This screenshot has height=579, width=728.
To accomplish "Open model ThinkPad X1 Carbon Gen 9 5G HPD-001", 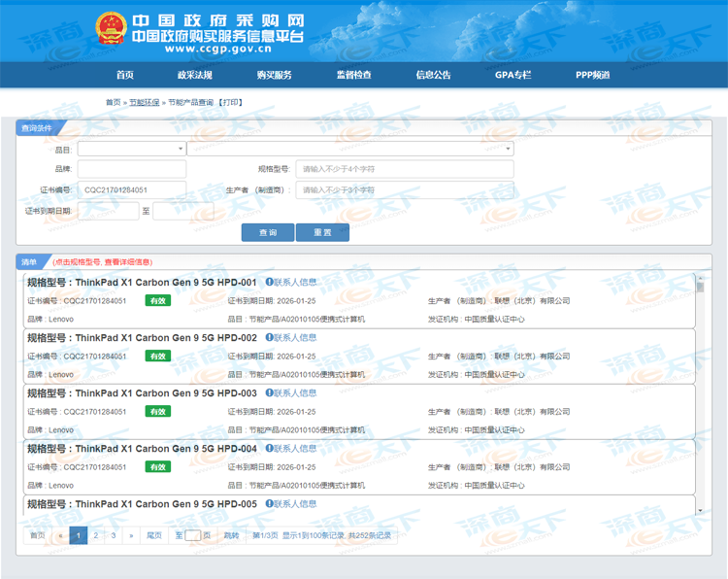I will click(x=166, y=282).
